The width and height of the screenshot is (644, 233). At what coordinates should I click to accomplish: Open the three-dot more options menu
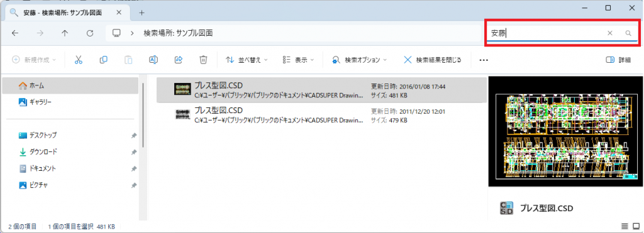click(484, 60)
